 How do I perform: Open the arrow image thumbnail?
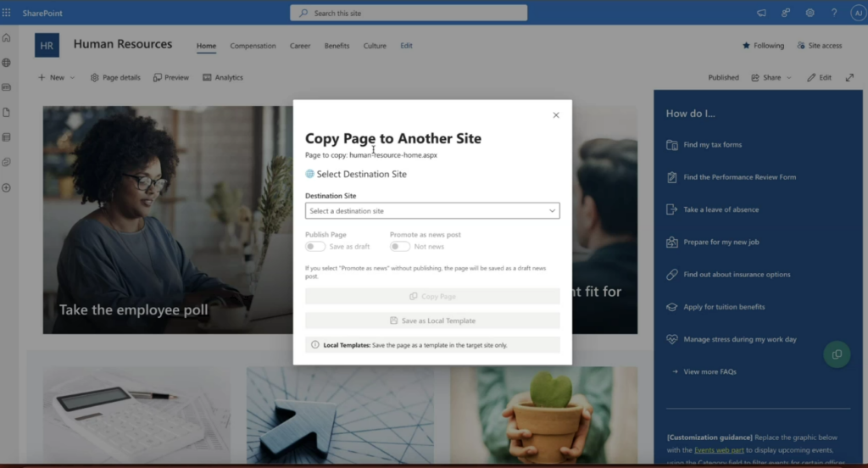(340, 415)
